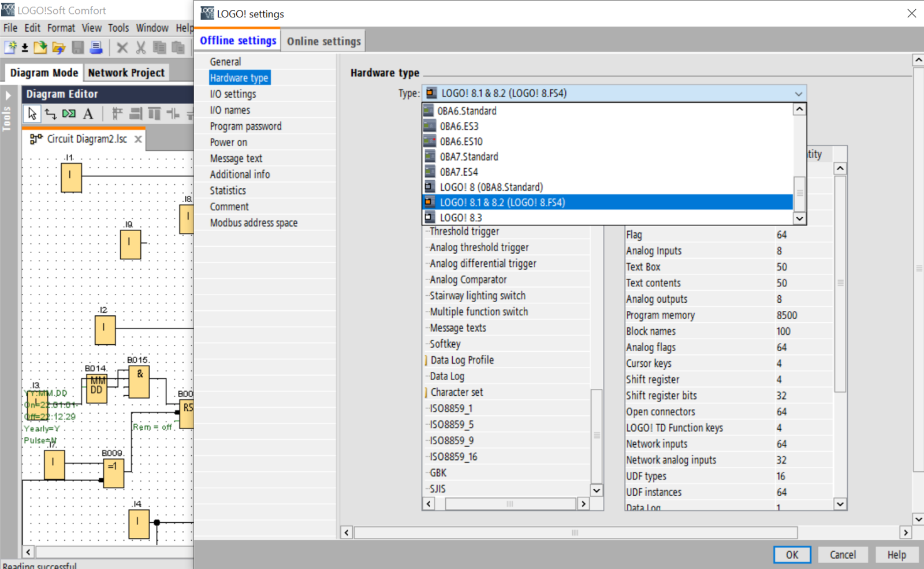Select Message text in the settings list

(x=236, y=158)
